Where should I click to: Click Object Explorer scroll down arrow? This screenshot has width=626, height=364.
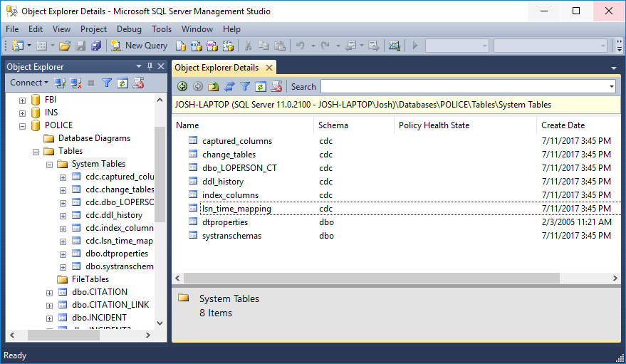pos(160,323)
